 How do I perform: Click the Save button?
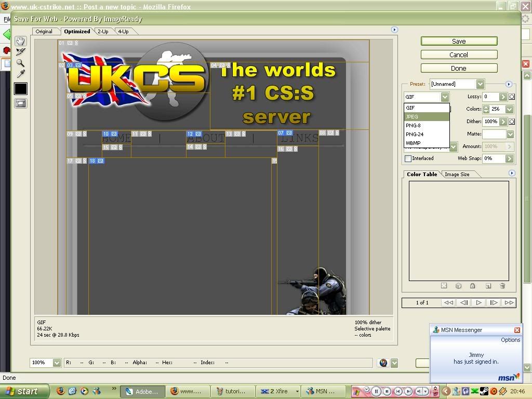click(x=459, y=41)
